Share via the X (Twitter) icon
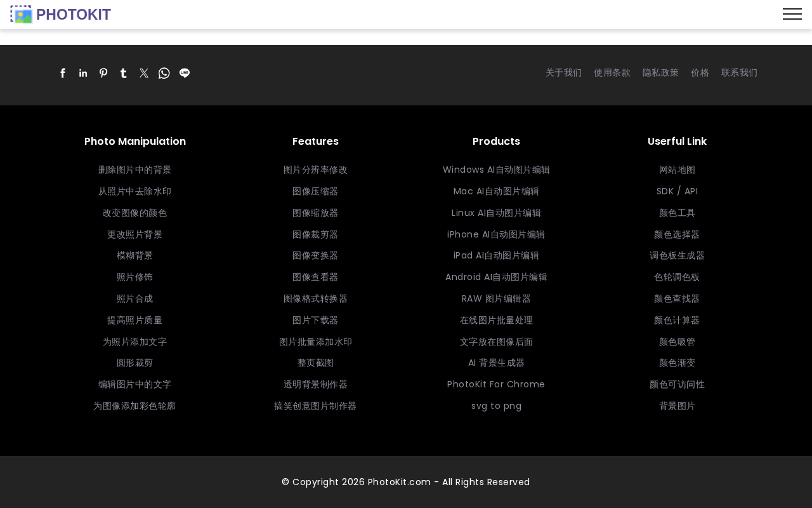The width and height of the screenshot is (812, 508). pyautogui.click(x=144, y=73)
